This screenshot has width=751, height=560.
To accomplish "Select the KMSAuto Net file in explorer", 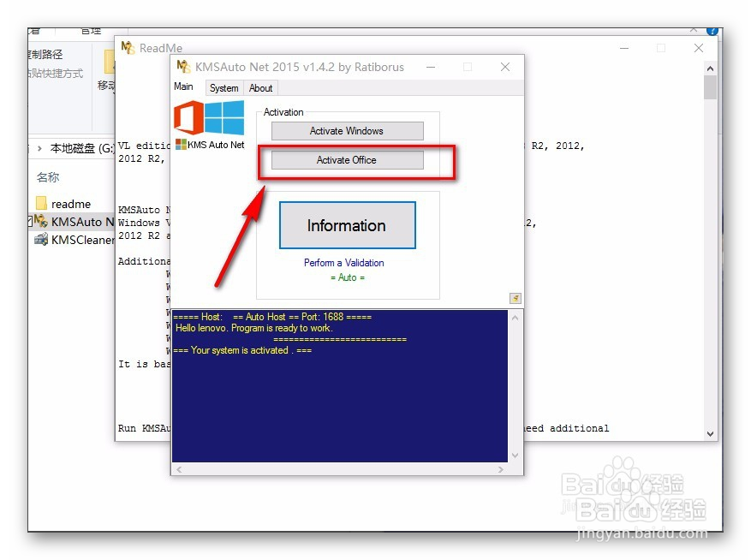I will click(x=75, y=222).
